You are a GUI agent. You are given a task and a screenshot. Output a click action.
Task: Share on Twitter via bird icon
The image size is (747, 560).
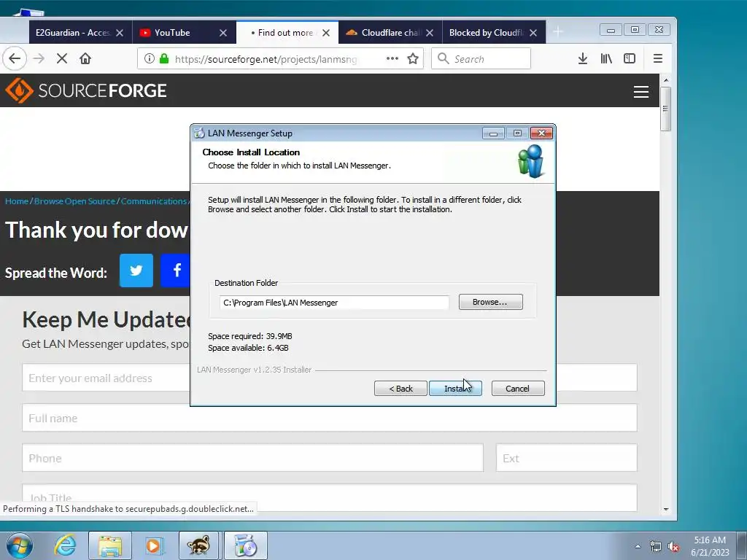click(x=136, y=271)
